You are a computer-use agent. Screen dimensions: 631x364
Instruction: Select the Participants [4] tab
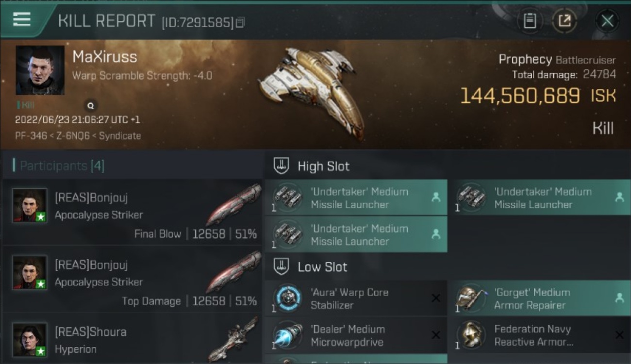tap(62, 166)
